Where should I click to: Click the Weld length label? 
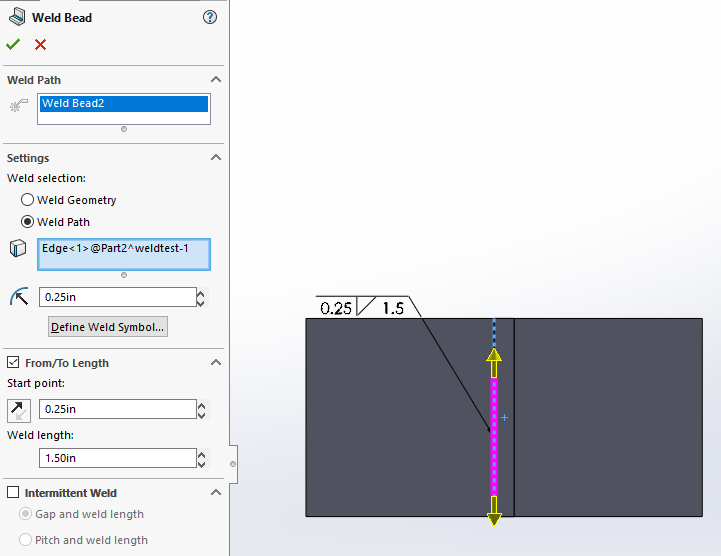[40, 435]
